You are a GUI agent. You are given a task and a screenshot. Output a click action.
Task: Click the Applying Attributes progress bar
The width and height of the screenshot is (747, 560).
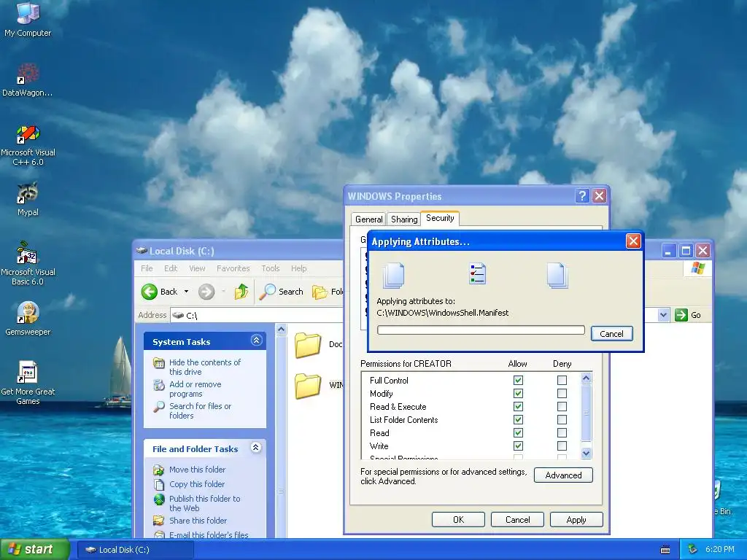point(481,330)
